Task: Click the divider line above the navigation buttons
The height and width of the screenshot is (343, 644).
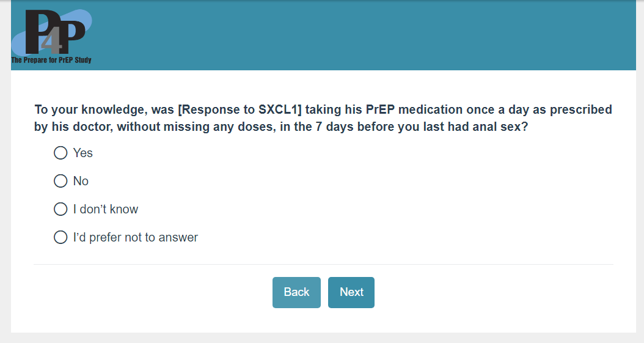Action: tap(323, 265)
